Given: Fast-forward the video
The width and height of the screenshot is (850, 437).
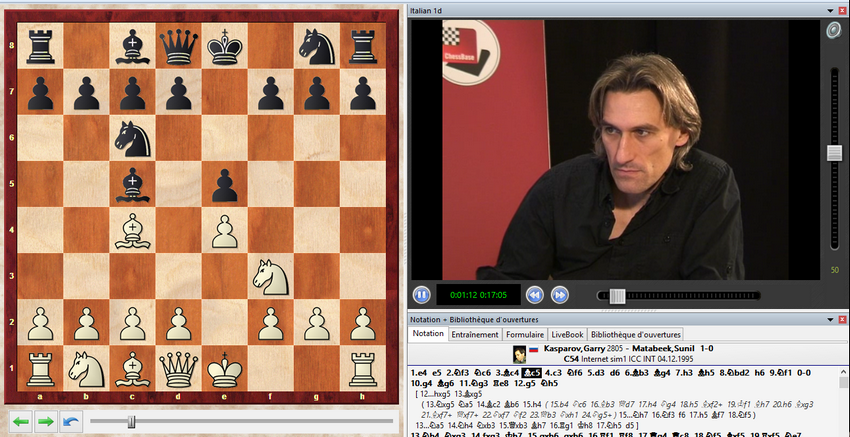Looking at the screenshot, I should point(560,295).
